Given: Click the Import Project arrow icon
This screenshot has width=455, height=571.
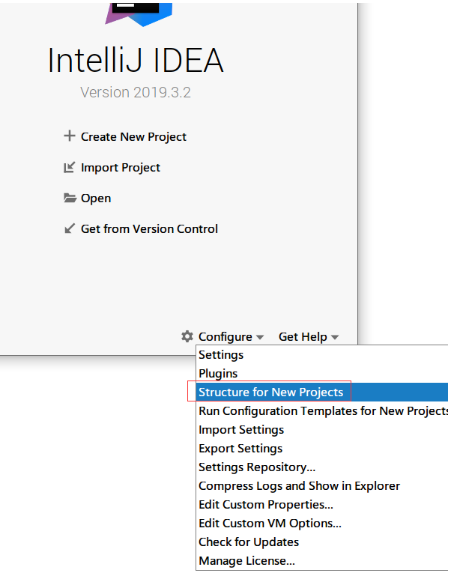Looking at the screenshot, I should click(x=69, y=167).
